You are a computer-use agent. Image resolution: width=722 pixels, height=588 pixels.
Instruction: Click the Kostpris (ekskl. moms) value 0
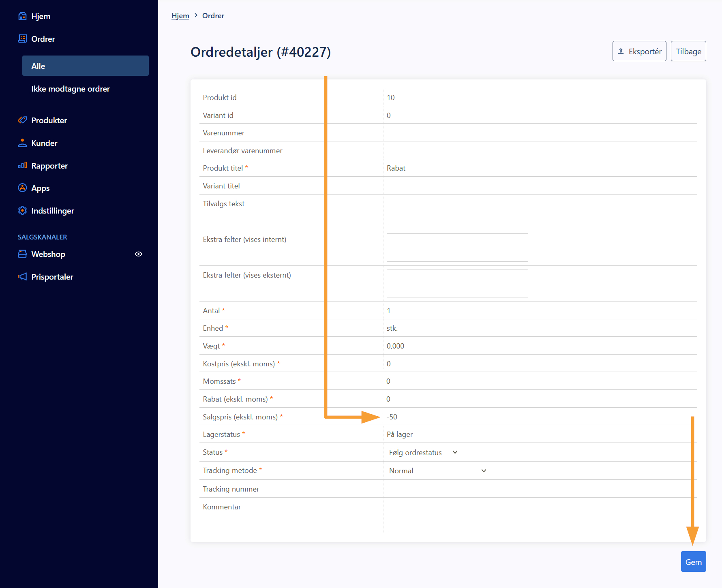click(x=388, y=363)
